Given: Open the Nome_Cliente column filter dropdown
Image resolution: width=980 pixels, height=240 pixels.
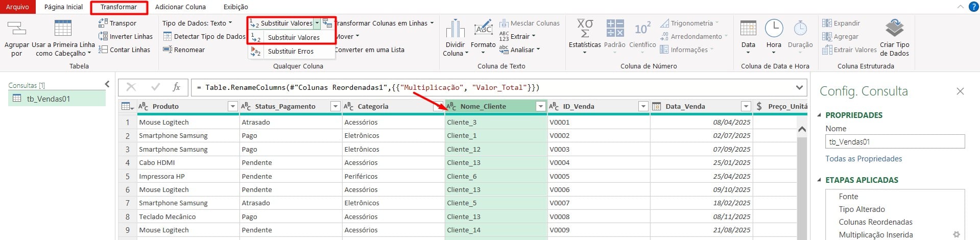Looking at the screenshot, I should [540, 106].
